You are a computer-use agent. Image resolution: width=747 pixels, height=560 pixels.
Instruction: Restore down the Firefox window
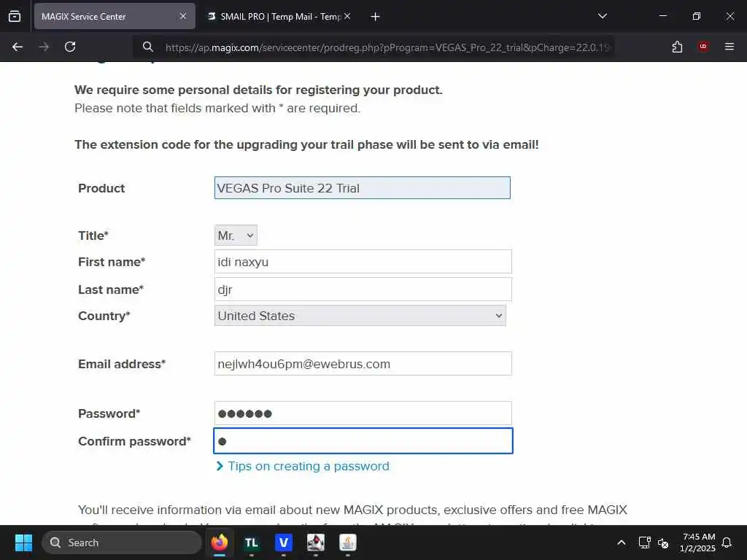[697, 16]
